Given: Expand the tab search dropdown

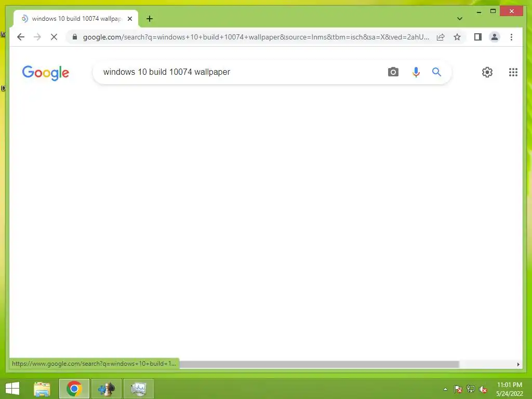Looking at the screenshot, I should pyautogui.click(x=459, y=19).
